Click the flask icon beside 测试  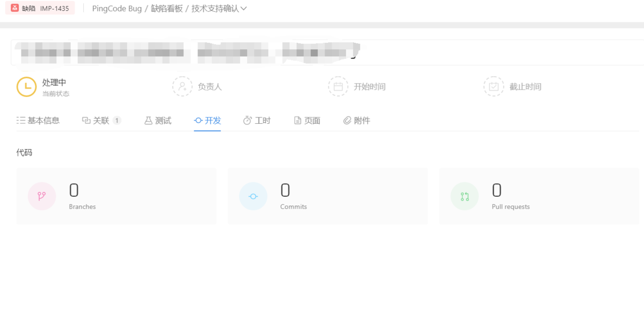[x=148, y=120]
